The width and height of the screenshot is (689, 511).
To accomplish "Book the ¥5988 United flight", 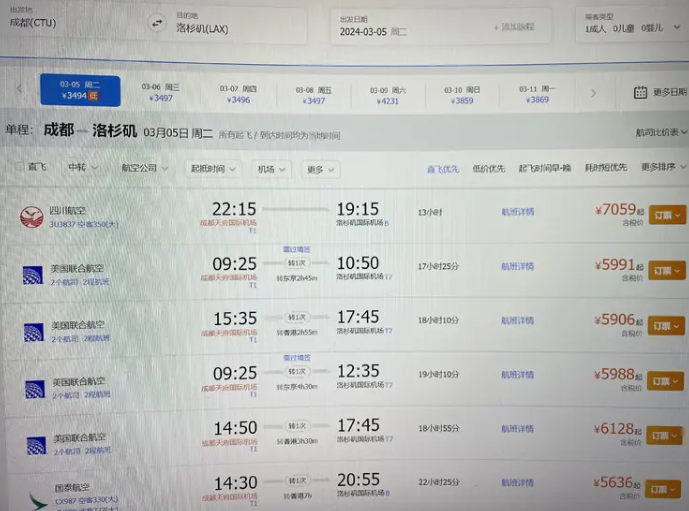I will 665,381.
